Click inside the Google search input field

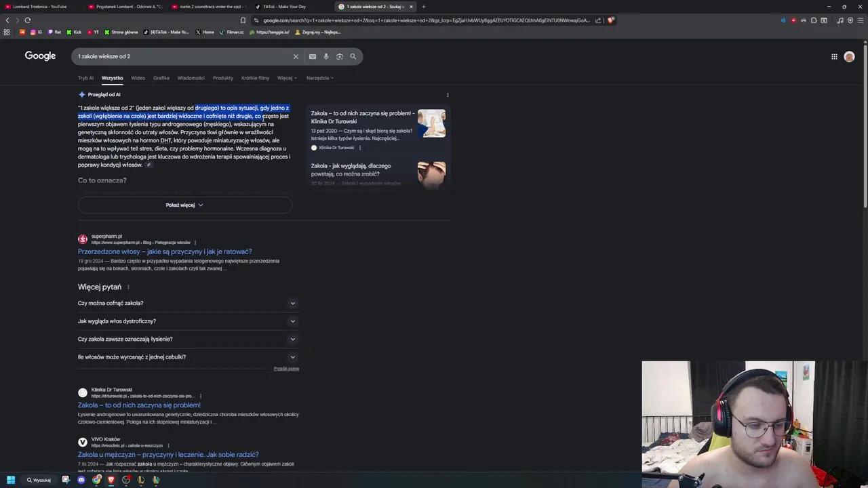[x=183, y=56]
